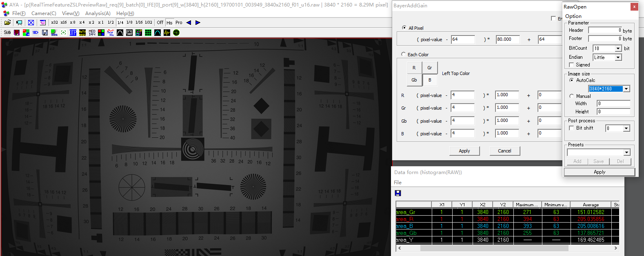Click the red STBY icon

click(17, 33)
